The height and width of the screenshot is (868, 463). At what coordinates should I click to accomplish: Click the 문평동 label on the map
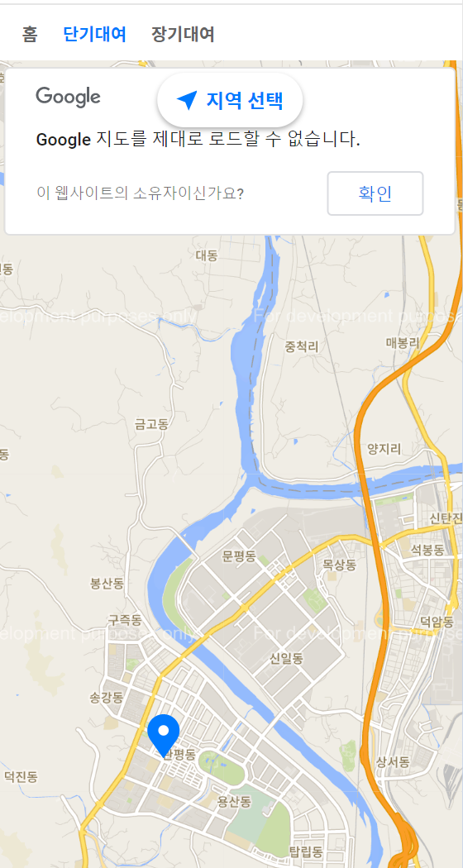(x=239, y=556)
